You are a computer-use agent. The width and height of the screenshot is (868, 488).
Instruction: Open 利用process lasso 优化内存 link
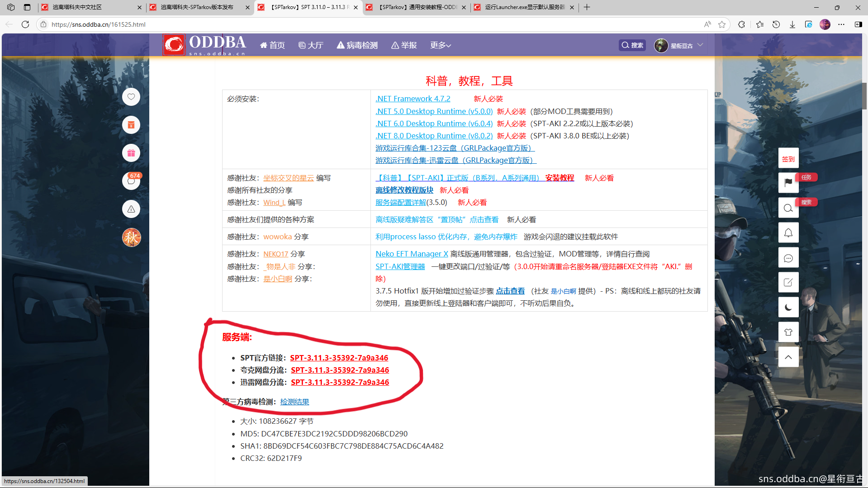446,237
